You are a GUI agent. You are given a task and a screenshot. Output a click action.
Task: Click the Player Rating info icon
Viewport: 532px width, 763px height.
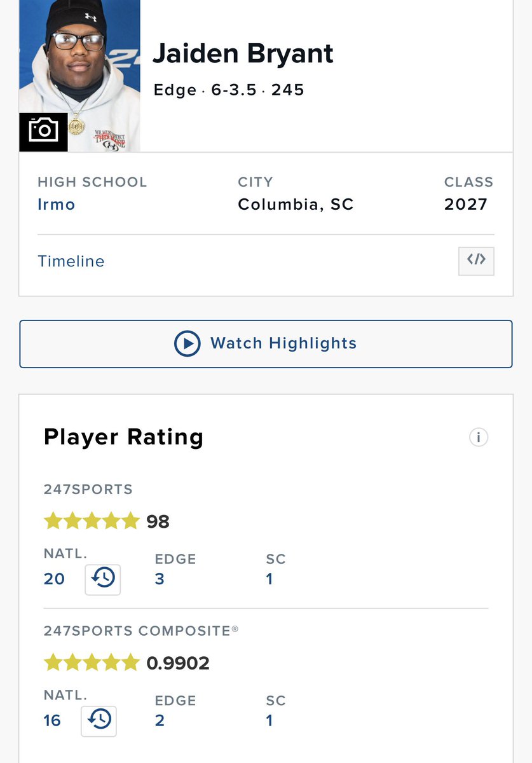(478, 437)
